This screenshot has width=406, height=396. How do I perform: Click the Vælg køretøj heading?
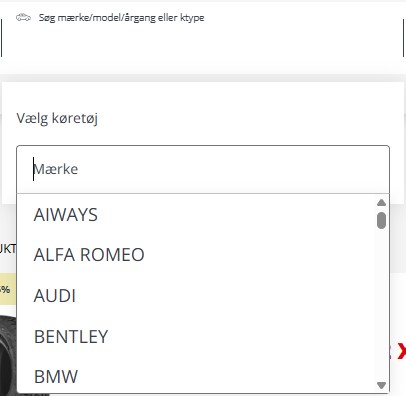click(57, 119)
